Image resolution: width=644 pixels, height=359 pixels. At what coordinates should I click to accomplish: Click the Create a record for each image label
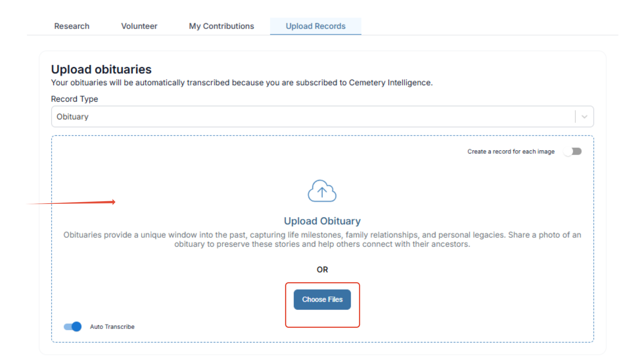(x=511, y=152)
